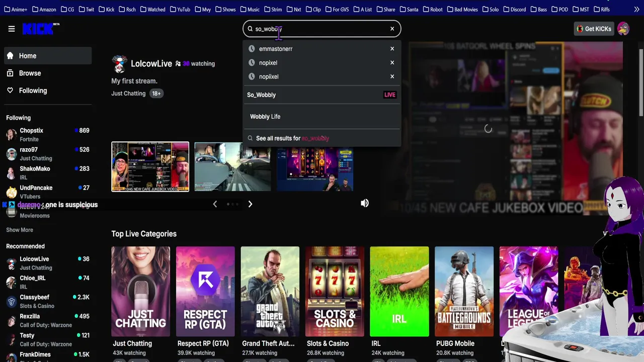The height and width of the screenshot is (362, 644).
Task: Click the search box containing so_wobbly
Action: [321, 29]
